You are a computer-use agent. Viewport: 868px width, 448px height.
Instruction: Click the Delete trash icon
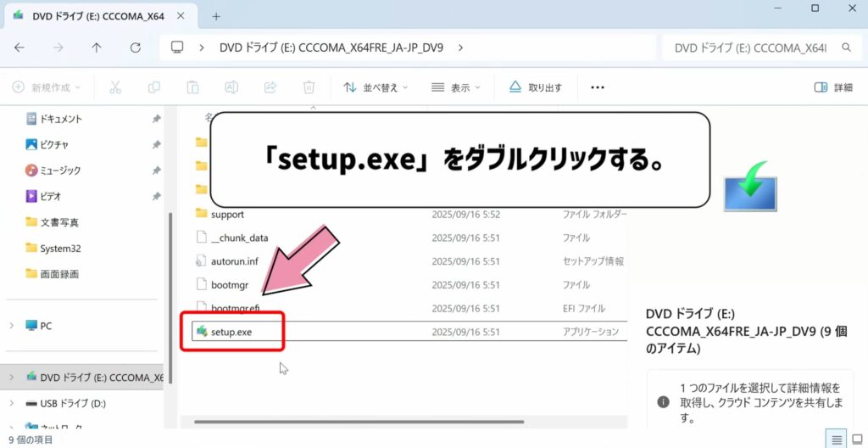309,87
